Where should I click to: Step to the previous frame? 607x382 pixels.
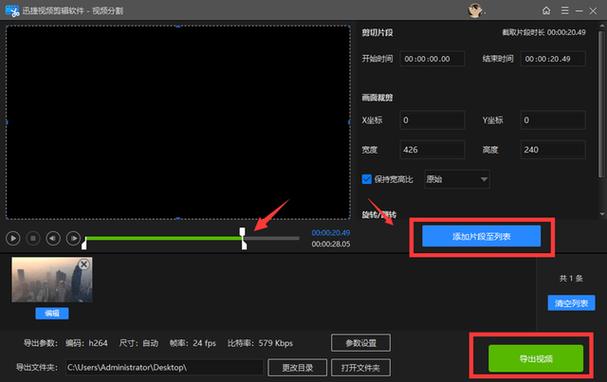[53, 238]
